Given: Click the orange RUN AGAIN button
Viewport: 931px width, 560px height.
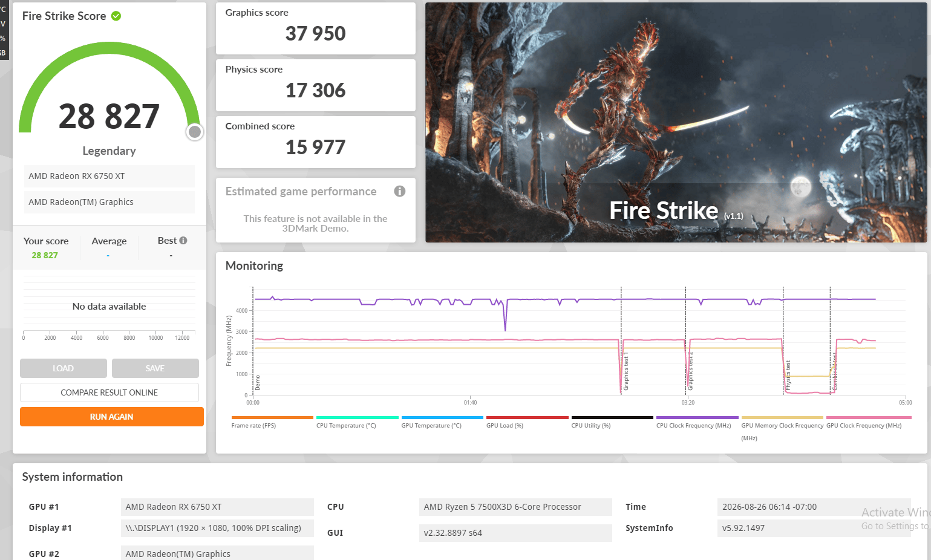Looking at the screenshot, I should pyautogui.click(x=112, y=417).
